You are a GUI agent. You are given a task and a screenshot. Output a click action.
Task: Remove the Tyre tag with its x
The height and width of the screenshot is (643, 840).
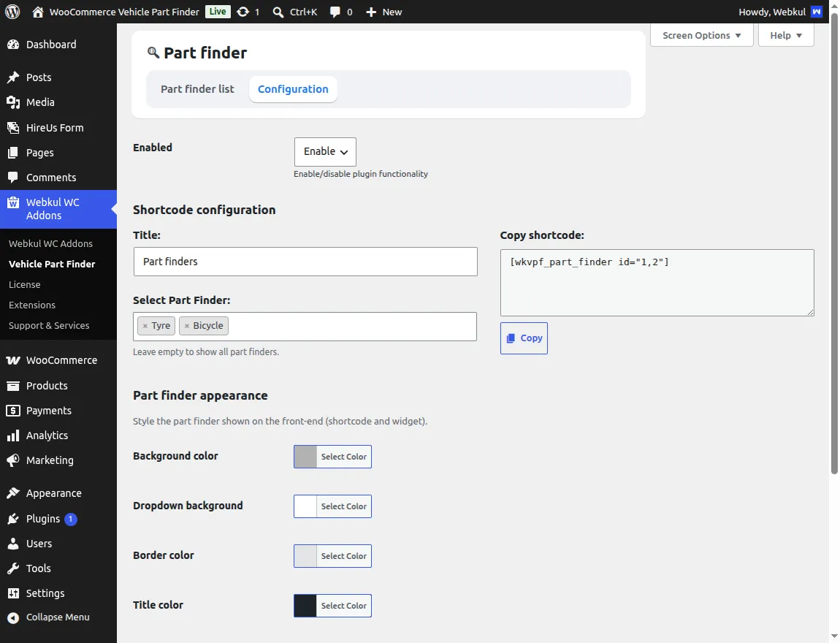tap(145, 326)
